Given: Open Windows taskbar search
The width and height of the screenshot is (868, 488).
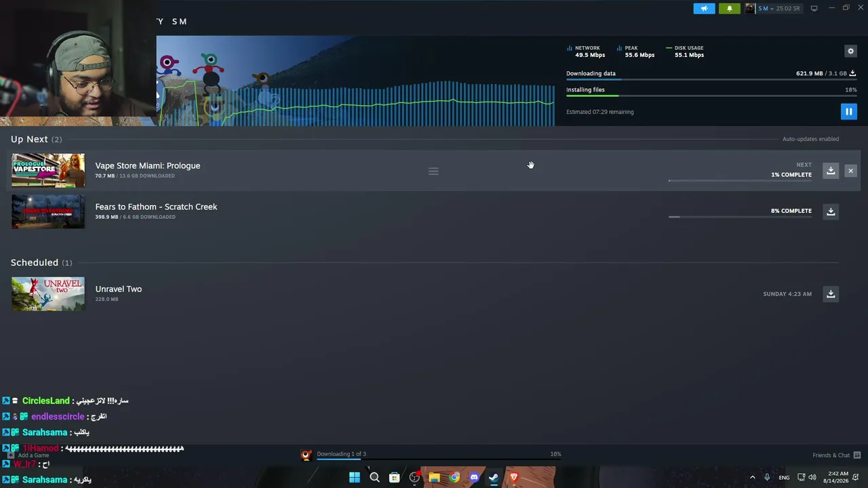Looking at the screenshot, I should [x=374, y=478].
